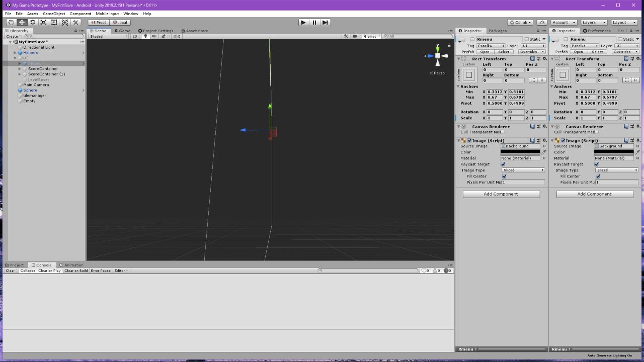Expand ScoreContainer (1) in Hierarchy
The height and width of the screenshot is (362, 644).
coord(20,74)
